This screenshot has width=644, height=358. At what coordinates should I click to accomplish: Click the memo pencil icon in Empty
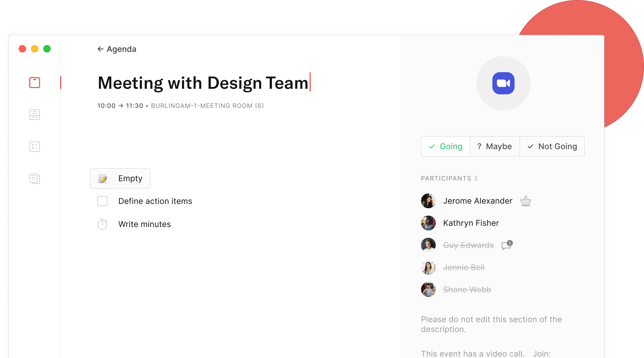(102, 178)
